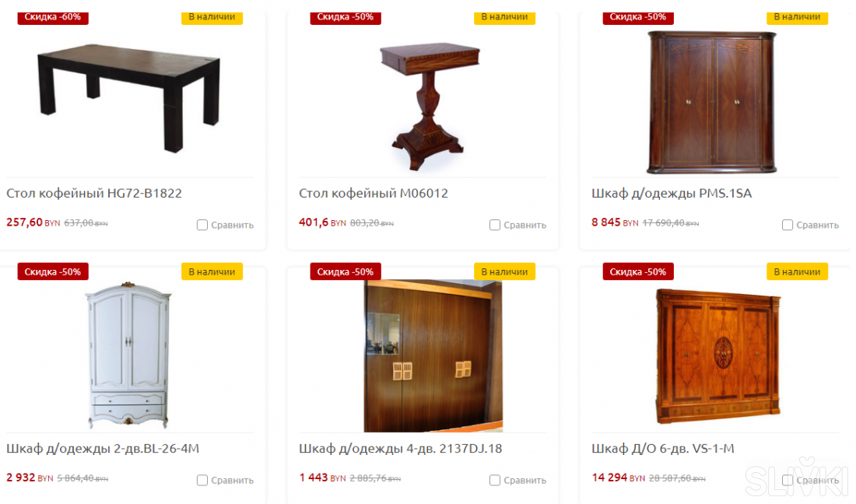Screen dimensions: 856x504
Task: View the white two-door wardrobe image
Action: click(128, 355)
